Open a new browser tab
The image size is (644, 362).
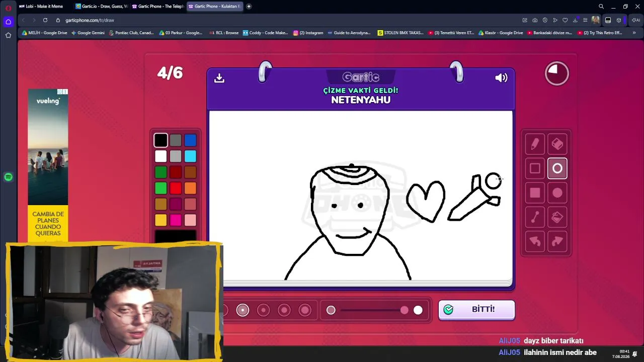(x=249, y=7)
